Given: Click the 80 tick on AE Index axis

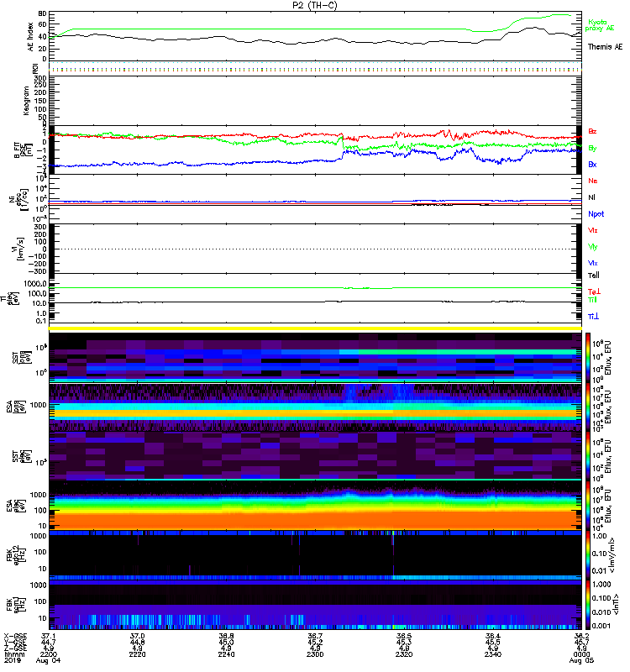Looking at the screenshot, I should click(42, 13).
